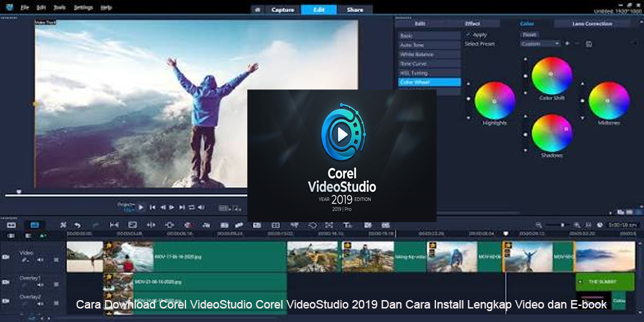Zoom in the timeline with magnifier plus
The width and height of the screenshot is (644, 322).
click(576, 225)
